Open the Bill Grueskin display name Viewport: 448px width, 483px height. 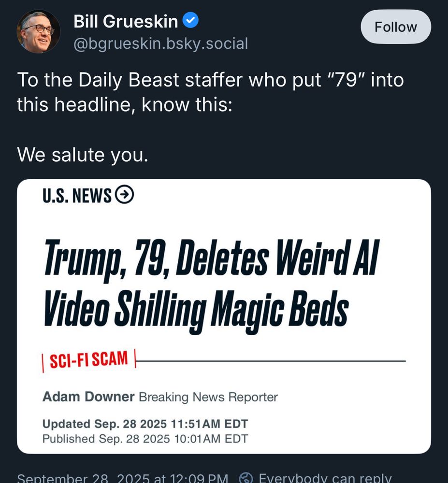point(126,21)
